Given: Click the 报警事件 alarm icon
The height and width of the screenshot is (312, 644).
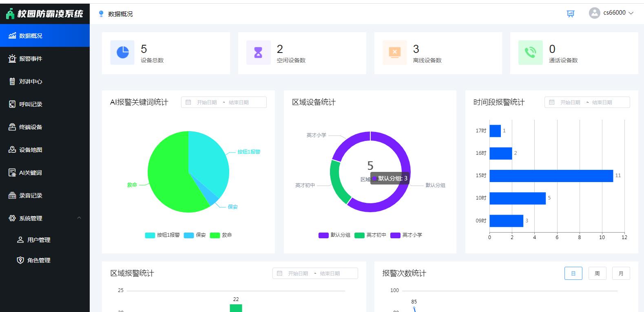Looking at the screenshot, I should click(12, 59).
